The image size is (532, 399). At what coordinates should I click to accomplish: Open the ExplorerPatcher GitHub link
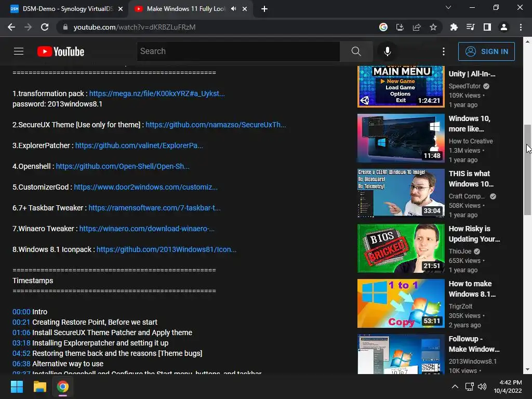pyautogui.click(x=139, y=145)
